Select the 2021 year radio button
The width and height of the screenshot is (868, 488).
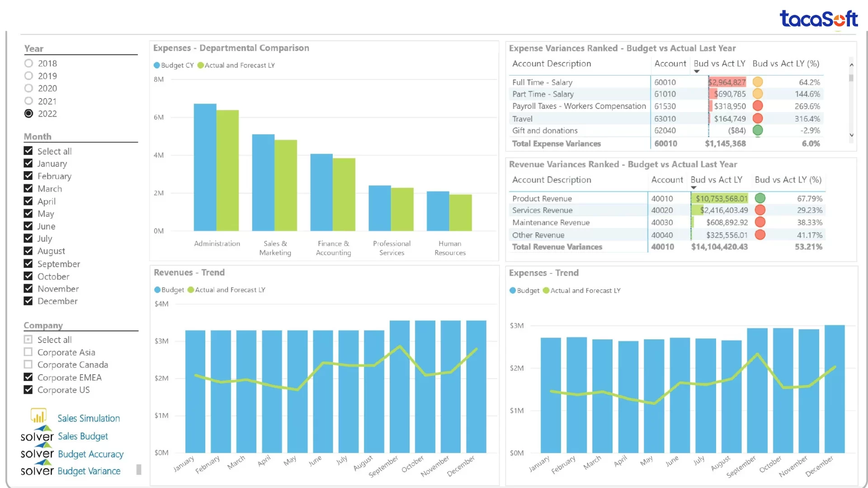tap(29, 101)
